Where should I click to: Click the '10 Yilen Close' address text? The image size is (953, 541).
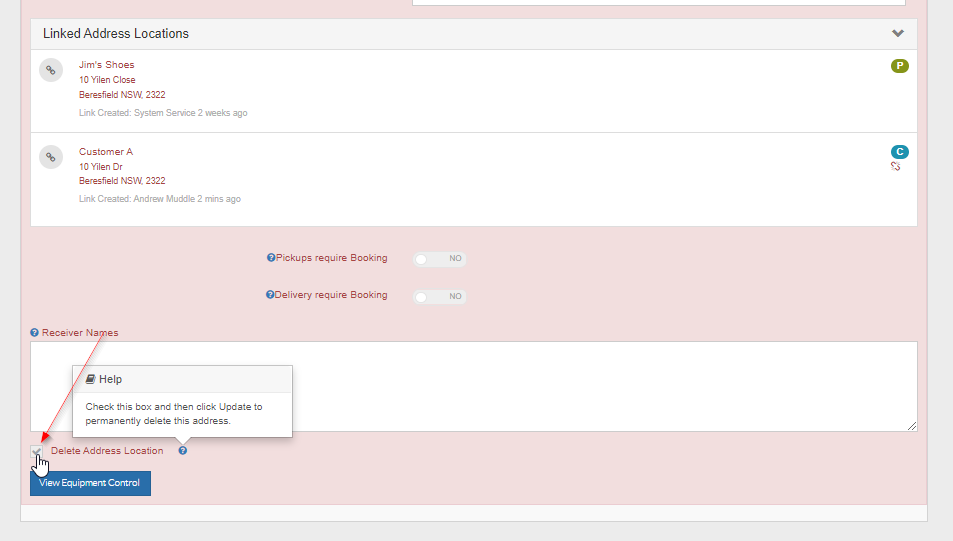pos(107,80)
